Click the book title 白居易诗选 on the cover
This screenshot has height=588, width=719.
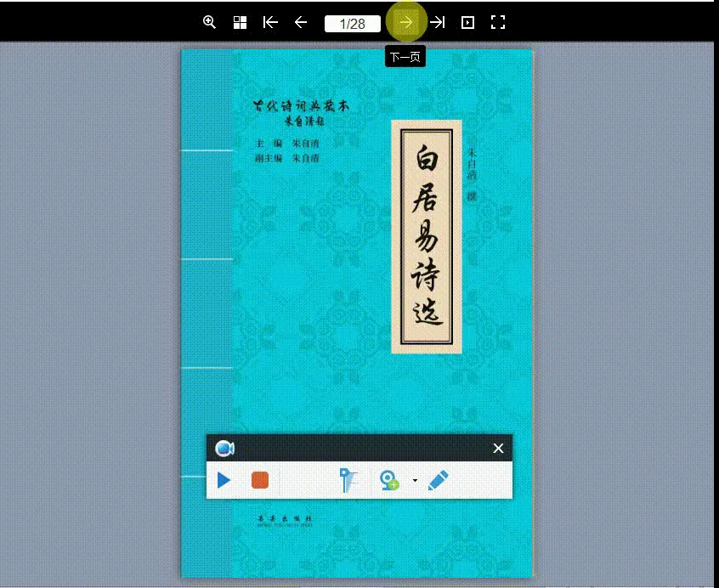pos(427,236)
